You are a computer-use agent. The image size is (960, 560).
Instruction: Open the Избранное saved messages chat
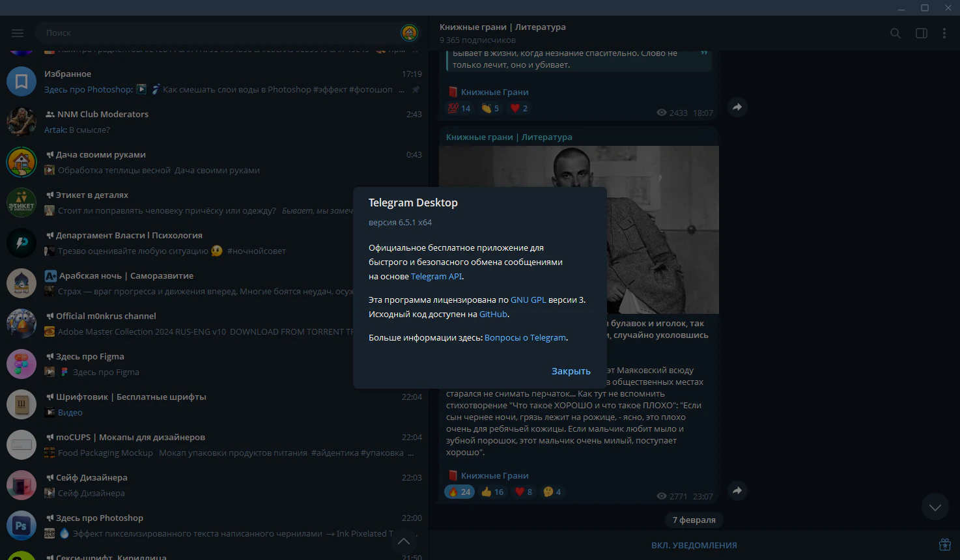pos(214,81)
